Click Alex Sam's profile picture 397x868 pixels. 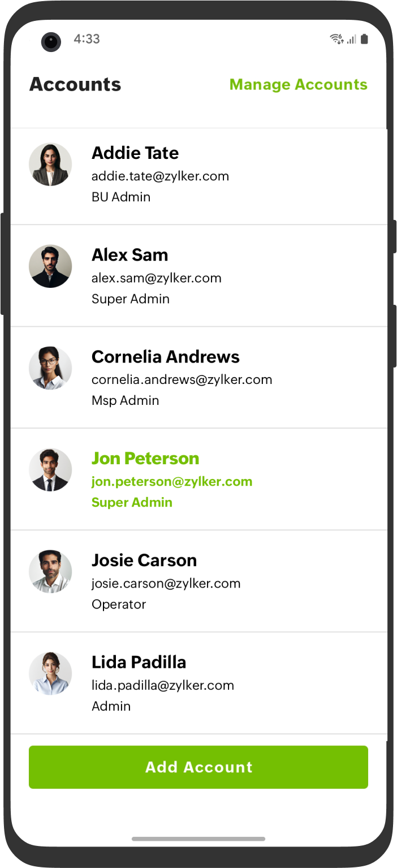coord(50,265)
